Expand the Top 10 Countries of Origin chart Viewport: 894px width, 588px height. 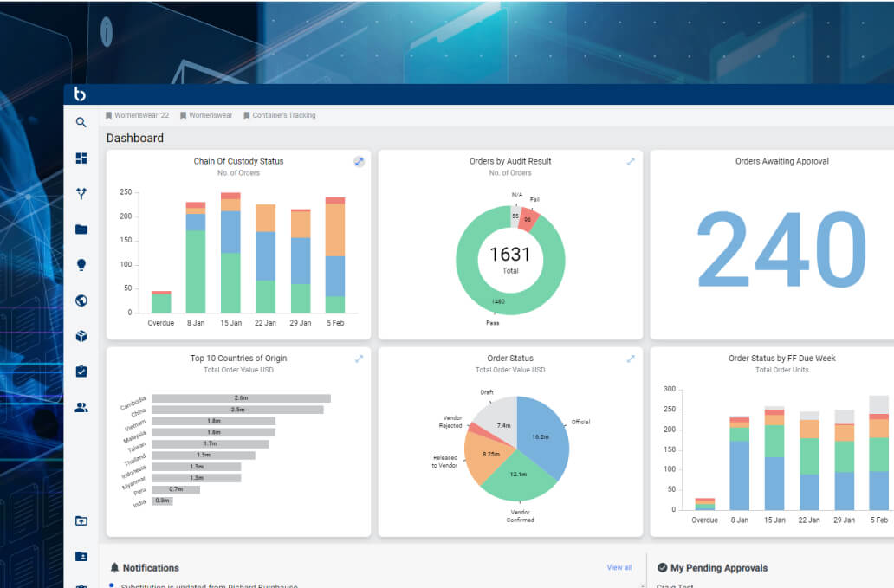(x=359, y=359)
